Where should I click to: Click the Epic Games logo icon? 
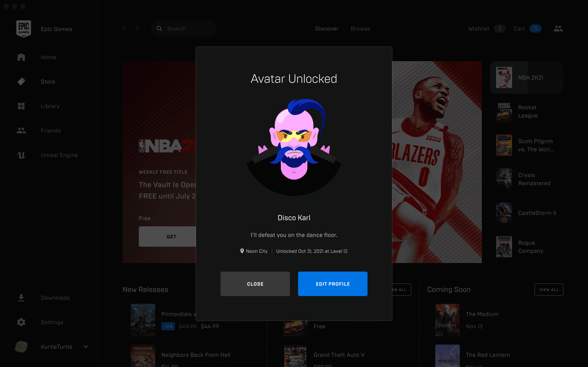point(23,29)
